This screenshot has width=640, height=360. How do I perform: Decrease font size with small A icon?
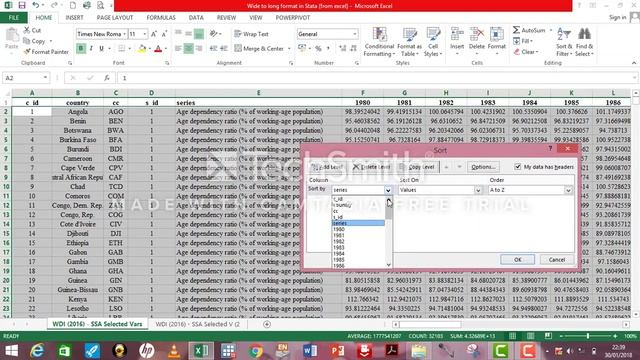(164, 34)
